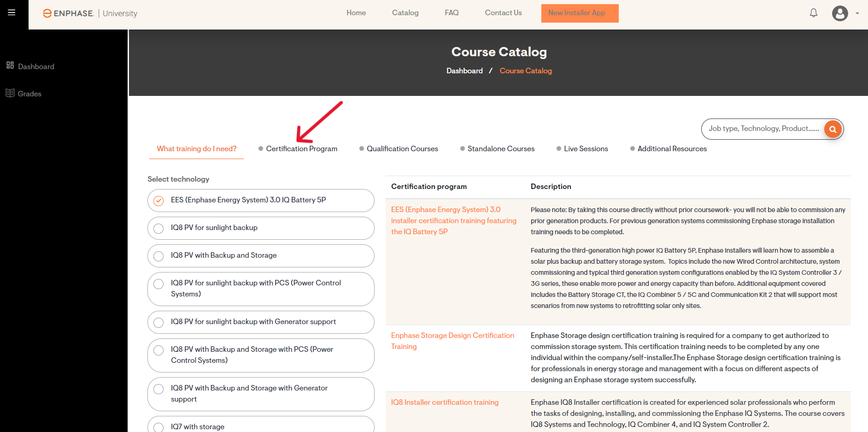
Task: Open the user profile avatar
Action: click(840, 13)
